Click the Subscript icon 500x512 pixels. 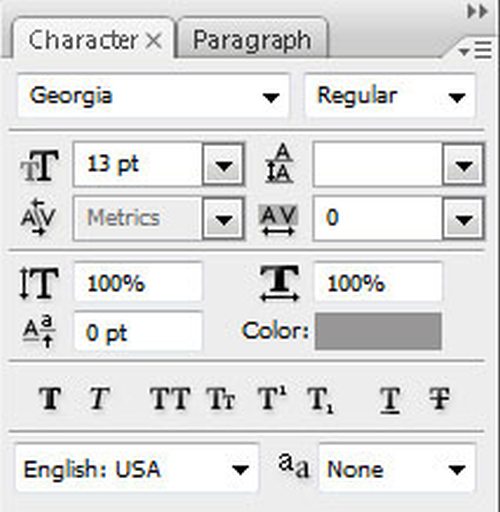click(x=320, y=400)
